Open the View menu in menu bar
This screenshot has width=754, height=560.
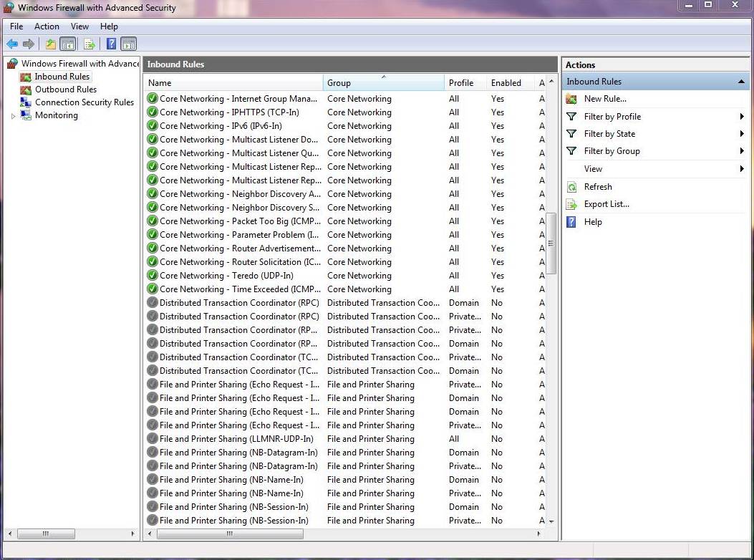click(x=79, y=26)
